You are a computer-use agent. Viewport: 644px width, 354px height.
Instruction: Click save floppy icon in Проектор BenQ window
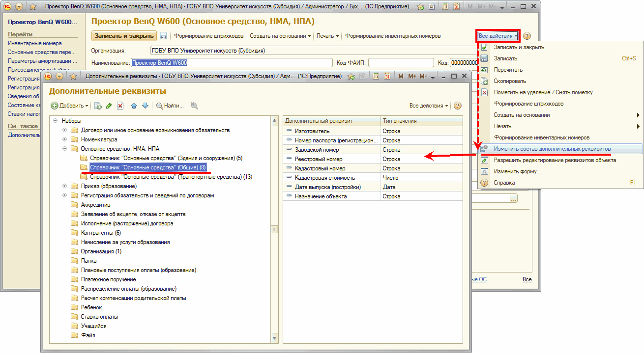164,36
